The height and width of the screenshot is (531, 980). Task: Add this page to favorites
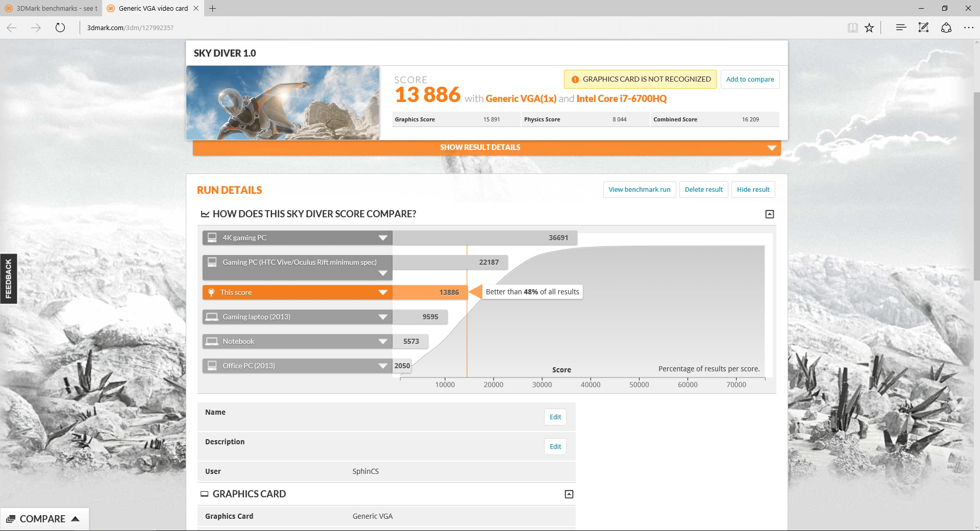tap(869, 28)
